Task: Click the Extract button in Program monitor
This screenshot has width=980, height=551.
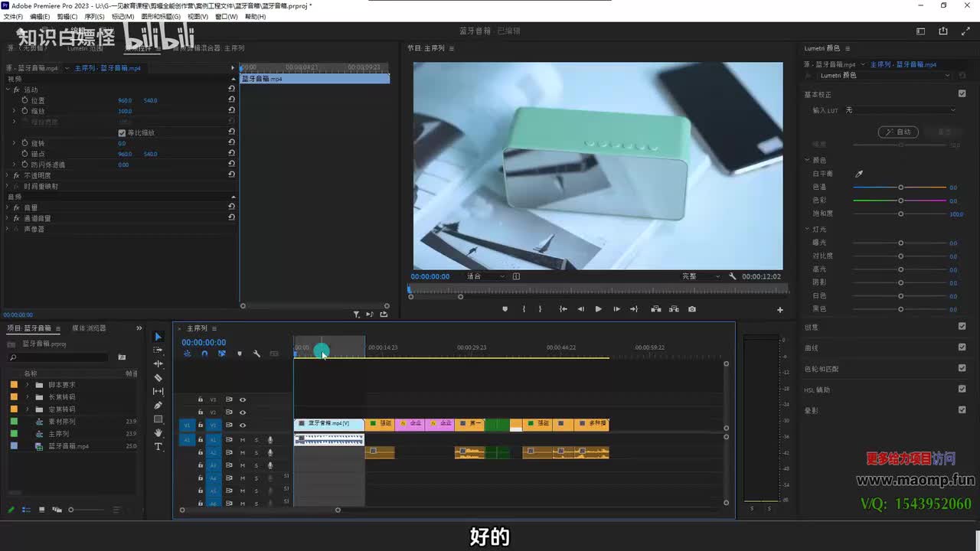Action: (x=674, y=309)
